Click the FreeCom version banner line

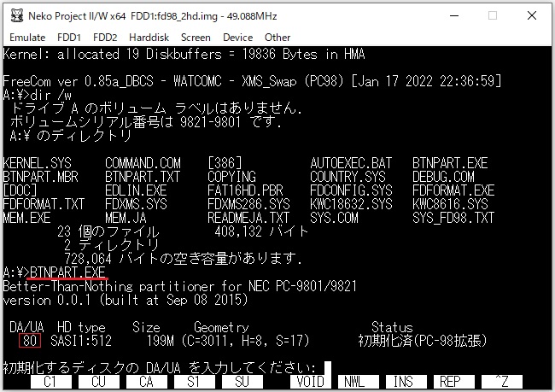(253, 81)
